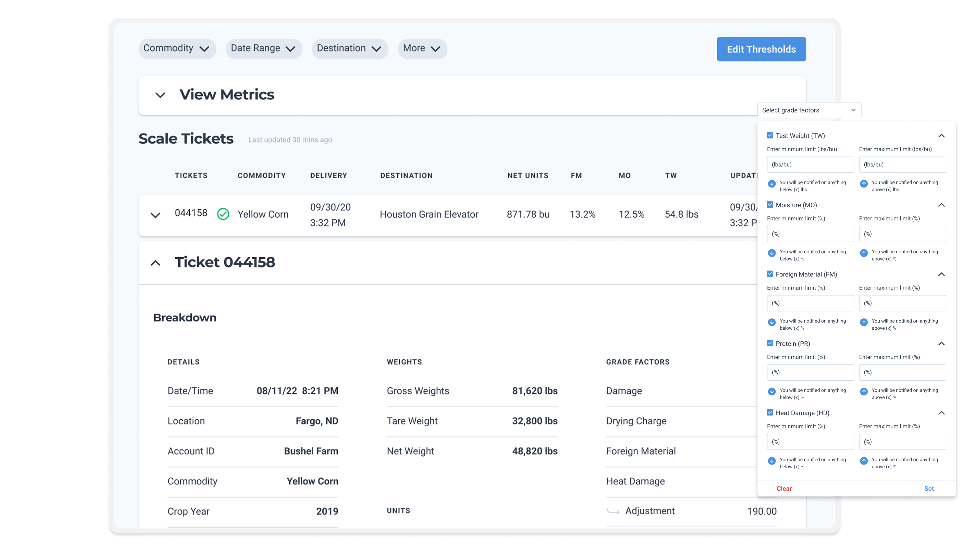Collapse the Ticket 044158 details section
This screenshot has height=551, width=980.
click(155, 263)
